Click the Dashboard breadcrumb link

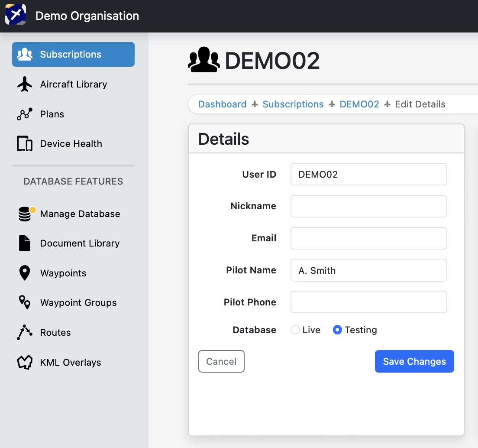pyautogui.click(x=222, y=104)
